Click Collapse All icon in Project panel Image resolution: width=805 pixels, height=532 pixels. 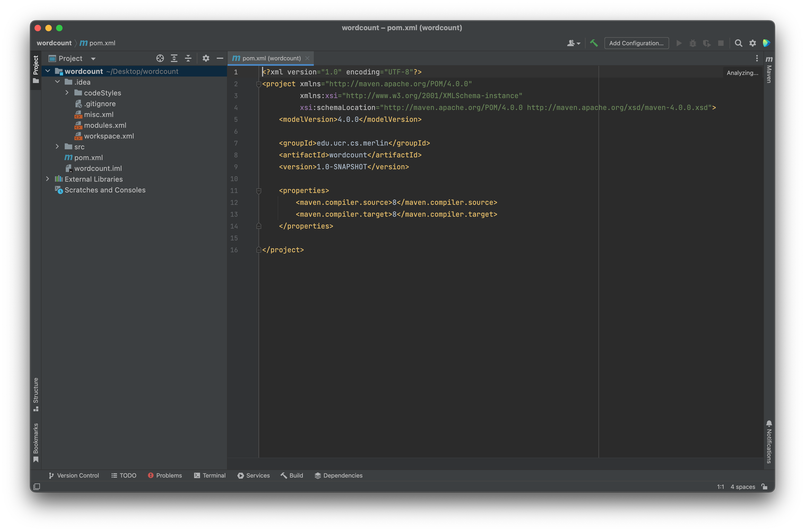188,58
